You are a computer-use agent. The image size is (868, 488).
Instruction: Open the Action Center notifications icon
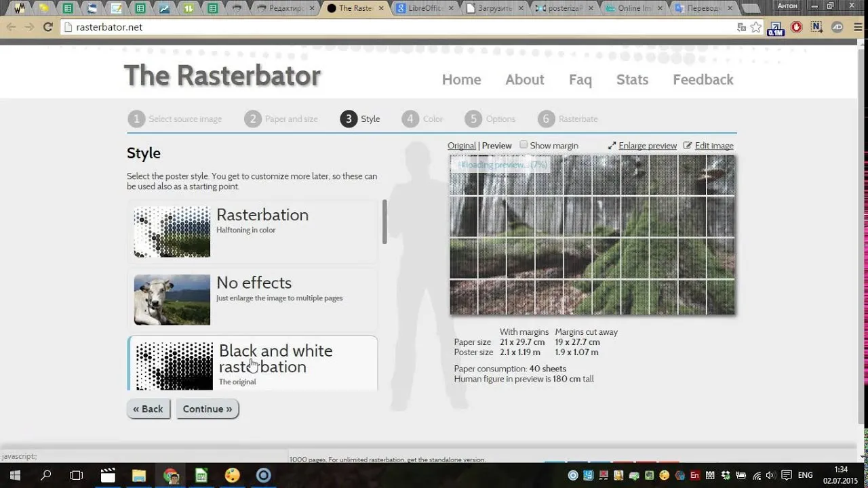click(787, 475)
